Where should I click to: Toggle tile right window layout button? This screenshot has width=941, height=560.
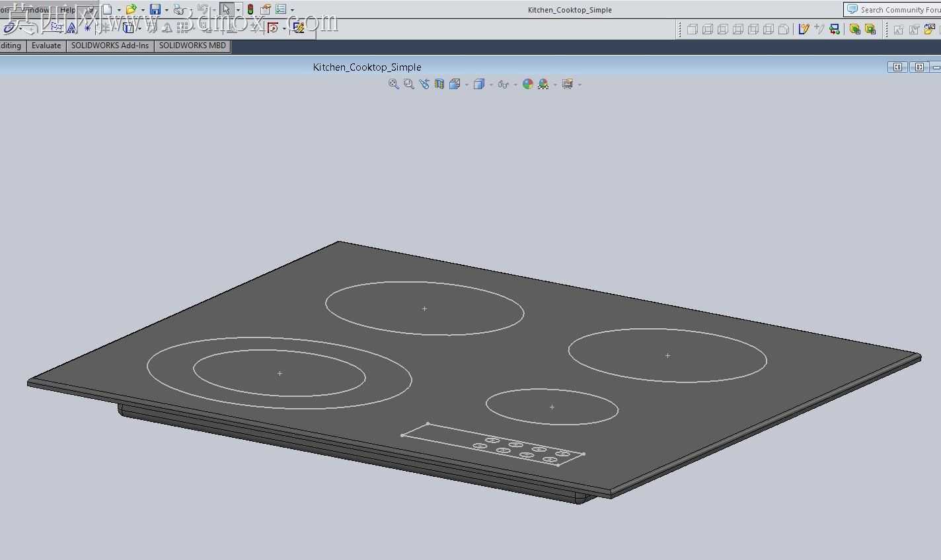tap(919, 67)
